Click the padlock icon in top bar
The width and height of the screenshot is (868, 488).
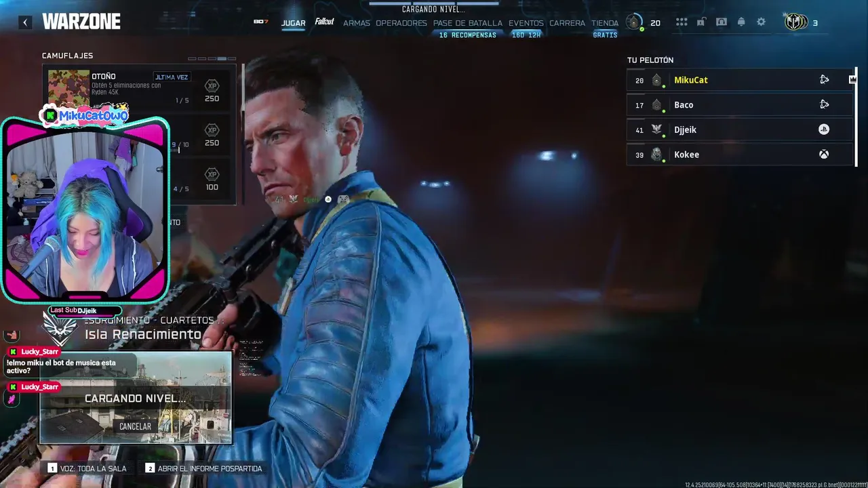point(702,22)
